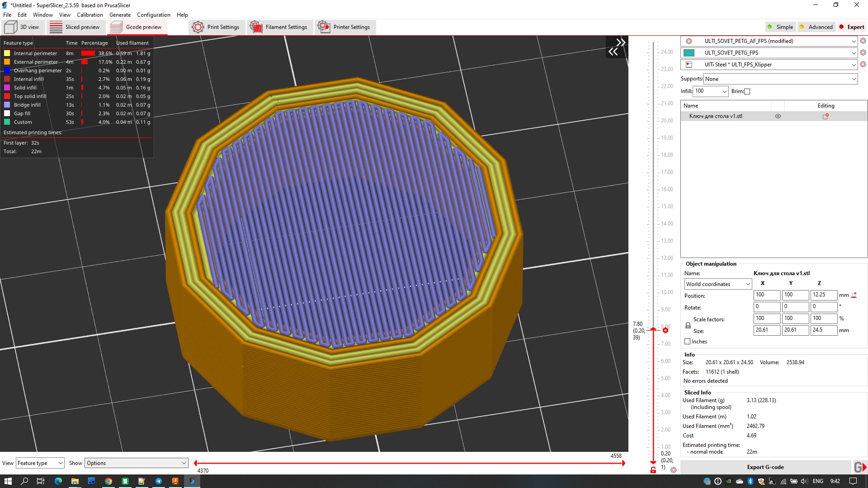The image size is (868, 488).
Task: Enable the Brim checkbox
Action: point(747,91)
